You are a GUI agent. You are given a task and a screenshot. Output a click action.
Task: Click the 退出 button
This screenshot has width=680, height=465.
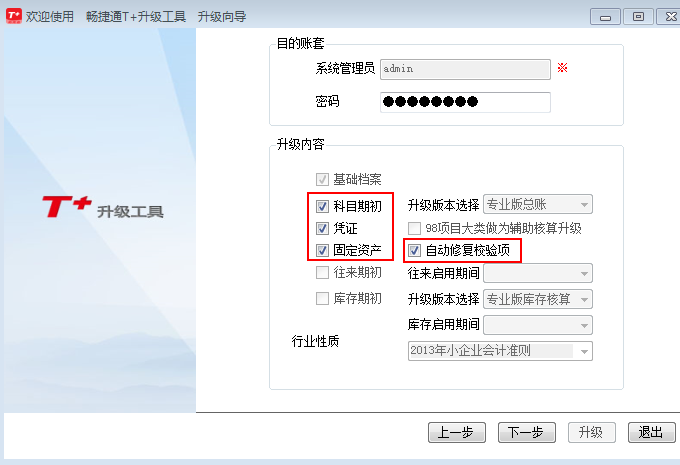(x=651, y=432)
